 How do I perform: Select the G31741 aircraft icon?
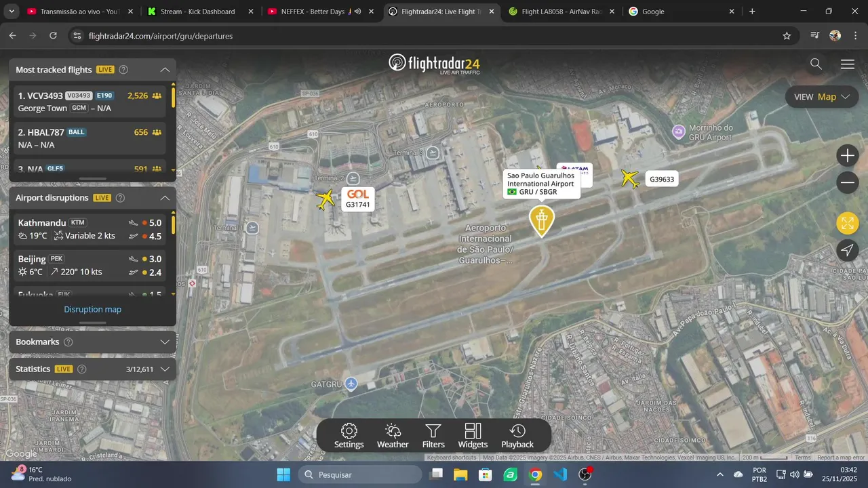pyautogui.click(x=326, y=200)
